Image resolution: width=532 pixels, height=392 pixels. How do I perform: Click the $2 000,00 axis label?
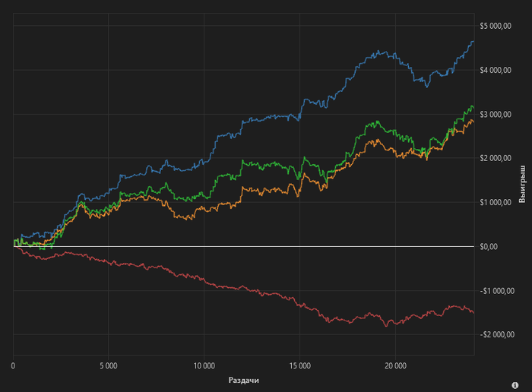496,158
